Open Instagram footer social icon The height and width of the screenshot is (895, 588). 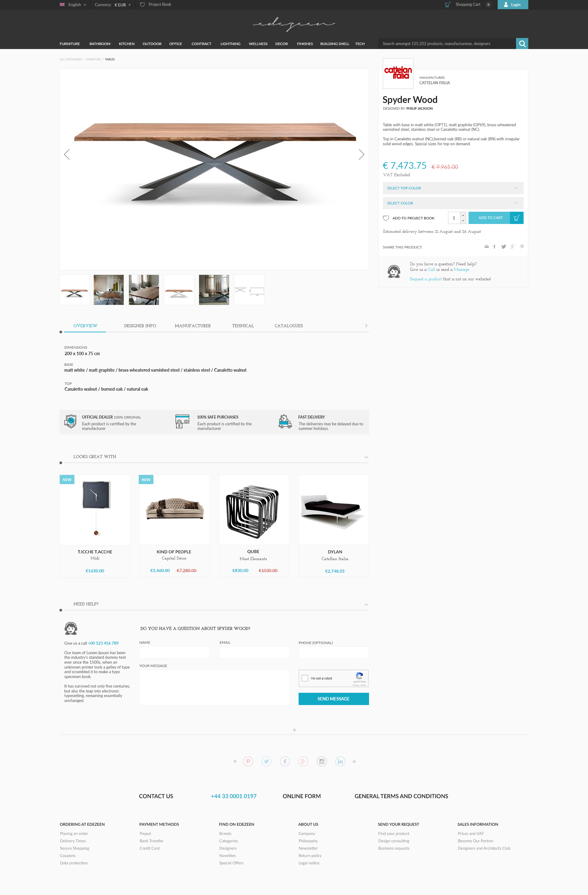(x=322, y=761)
